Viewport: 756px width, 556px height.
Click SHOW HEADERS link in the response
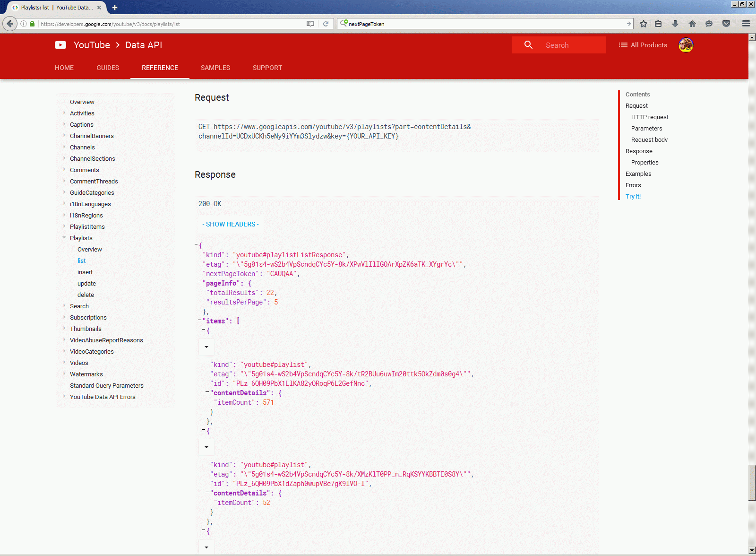tap(231, 224)
